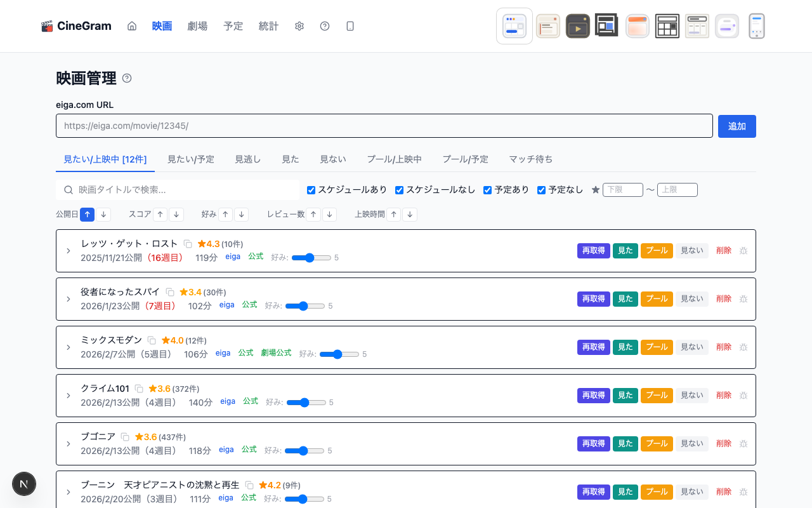Open the home icon in the navigation bar

(x=131, y=26)
